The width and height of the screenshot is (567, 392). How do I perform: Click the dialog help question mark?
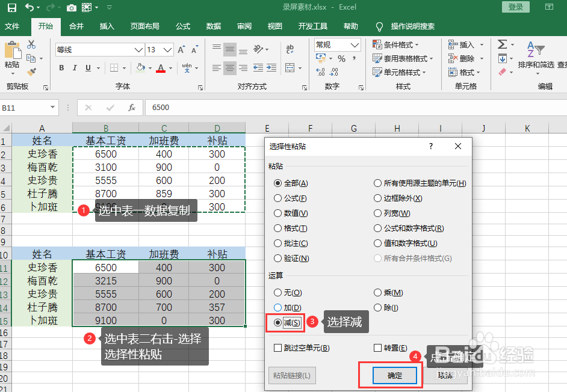coord(431,146)
